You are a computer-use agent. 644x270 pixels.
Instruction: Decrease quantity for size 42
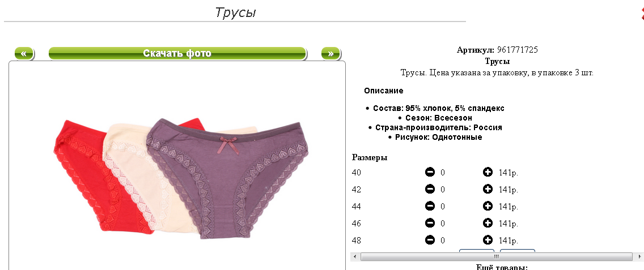click(430, 189)
